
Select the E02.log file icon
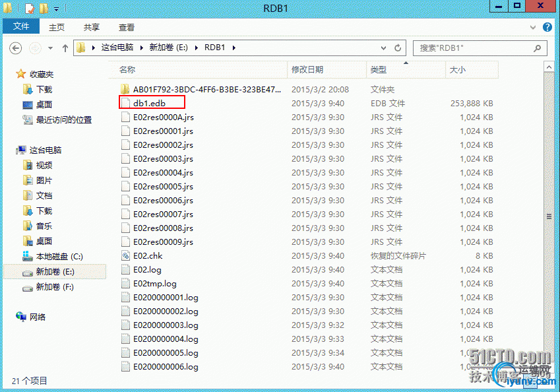click(x=125, y=269)
